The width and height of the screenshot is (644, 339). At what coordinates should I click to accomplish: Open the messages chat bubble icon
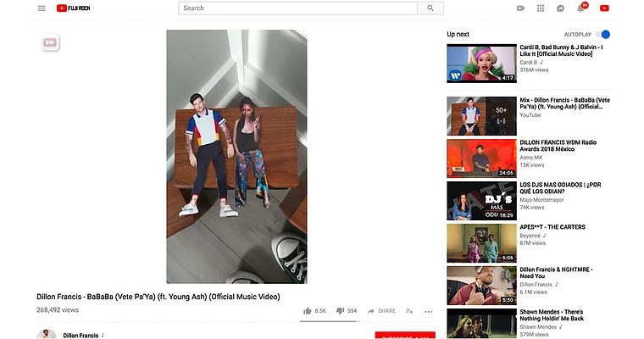[x=560, y=8]
